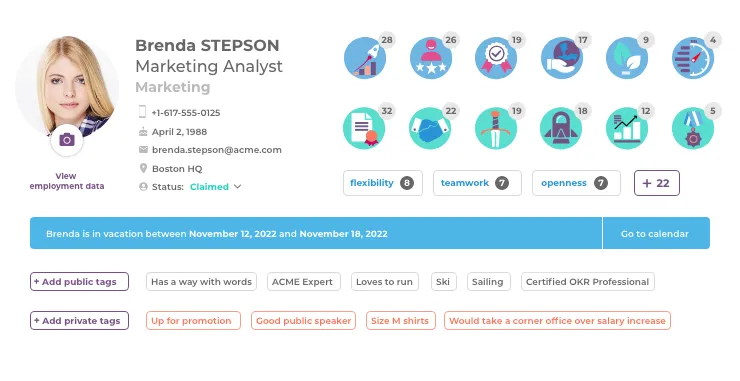
Task: Click brenda.stepson@acme.com email address
Action: click(217, 150)
